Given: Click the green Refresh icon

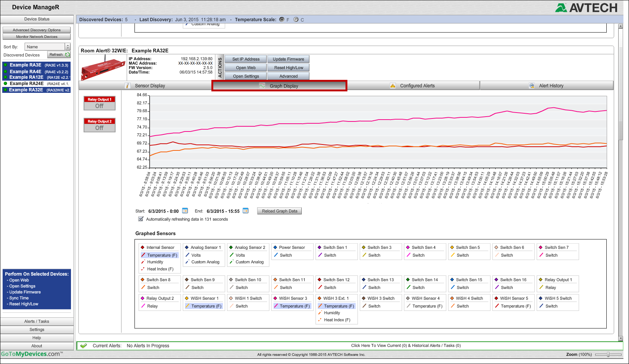Looking at the screenshot, I should point(68,55).
